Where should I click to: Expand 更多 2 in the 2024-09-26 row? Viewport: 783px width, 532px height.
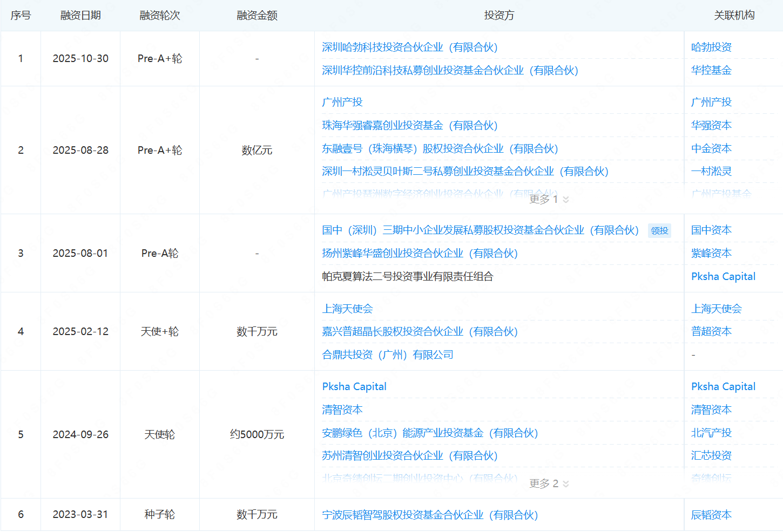[549, 483]
